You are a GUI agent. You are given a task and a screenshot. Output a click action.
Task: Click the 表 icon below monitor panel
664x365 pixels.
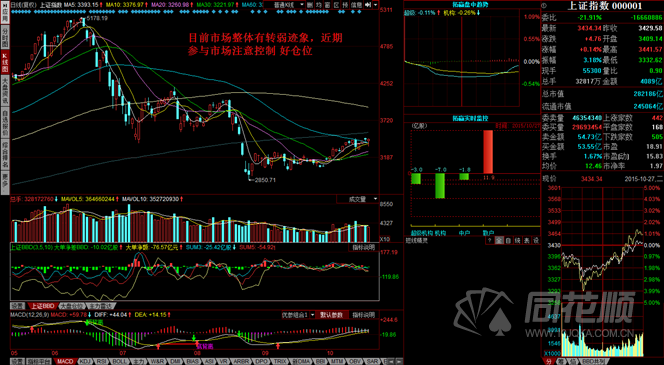[527, 240]
